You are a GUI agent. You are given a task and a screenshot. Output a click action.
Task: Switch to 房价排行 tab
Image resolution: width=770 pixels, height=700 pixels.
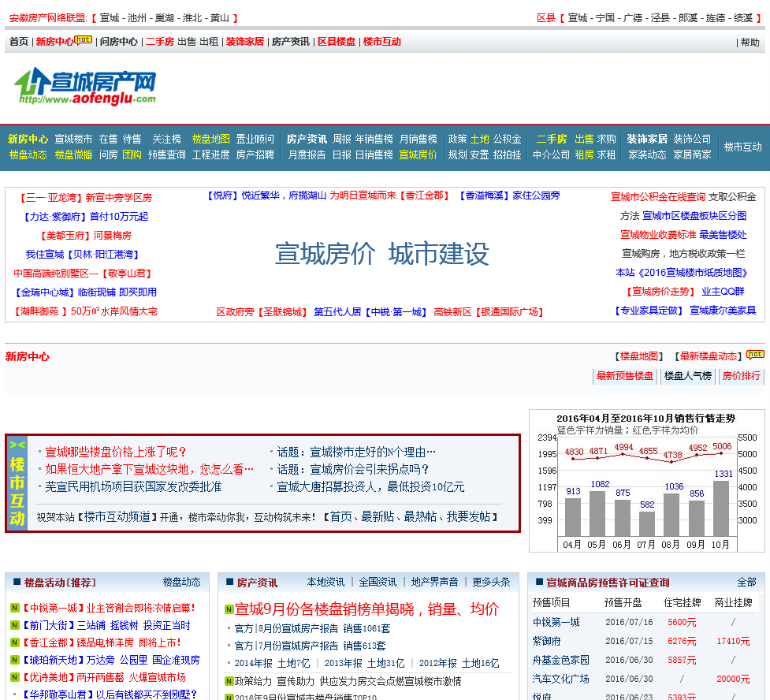(x=741, y=376)
